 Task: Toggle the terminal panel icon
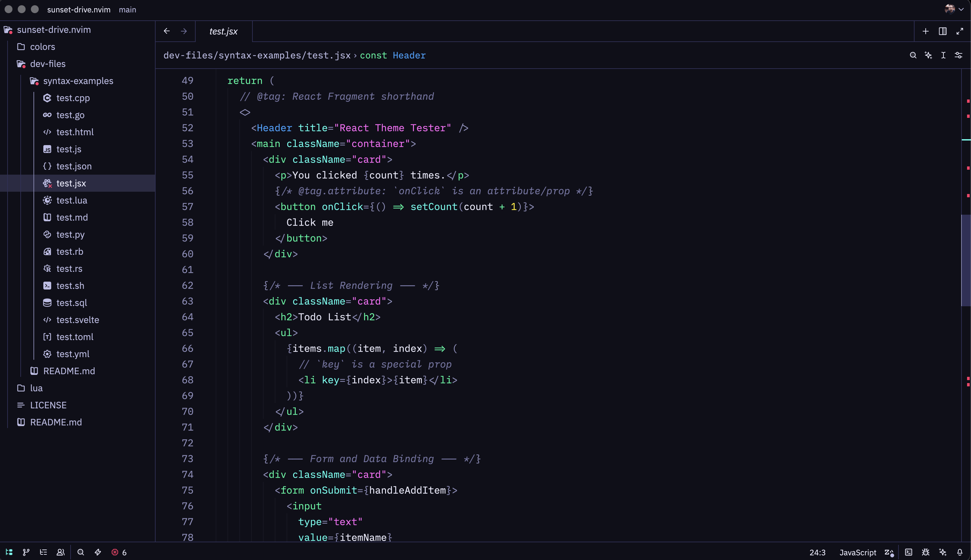(x=908, y=552)
